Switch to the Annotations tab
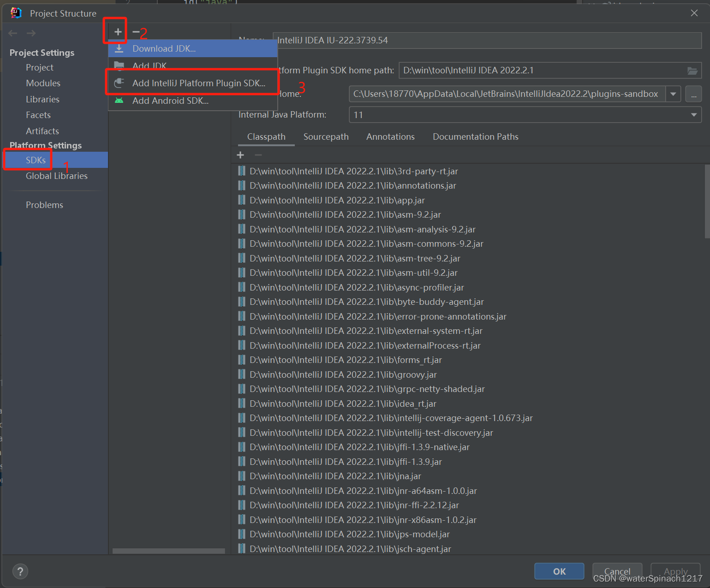 click(390, 137)
